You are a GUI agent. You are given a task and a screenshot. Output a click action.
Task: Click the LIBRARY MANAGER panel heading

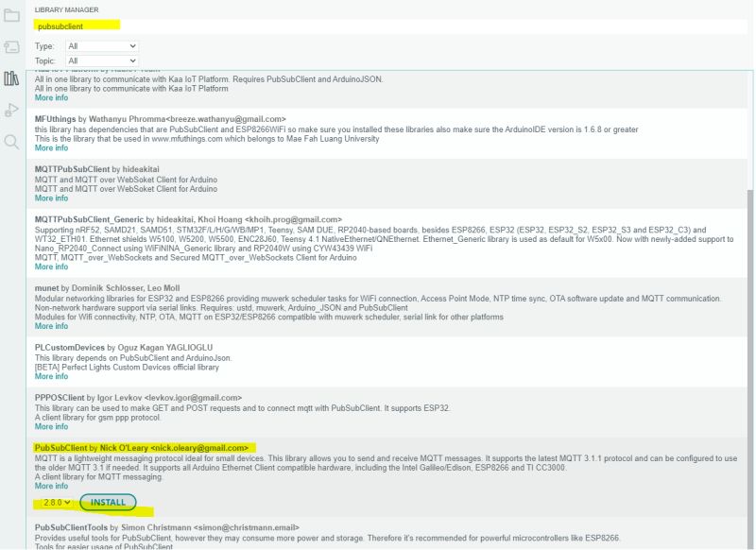tap(66, 9)
